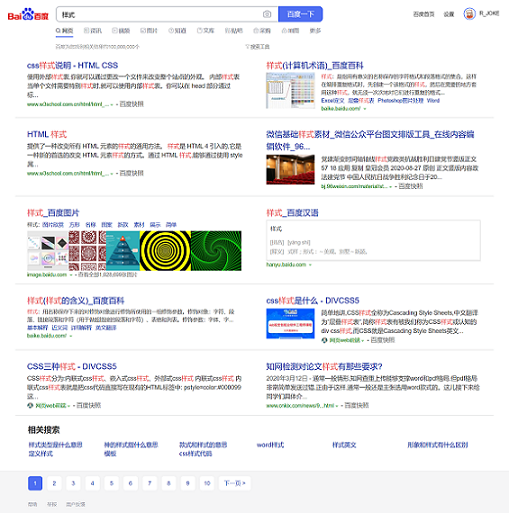
Task: Click Photoshop图片处理 sublink
Action: pos(400,101)
